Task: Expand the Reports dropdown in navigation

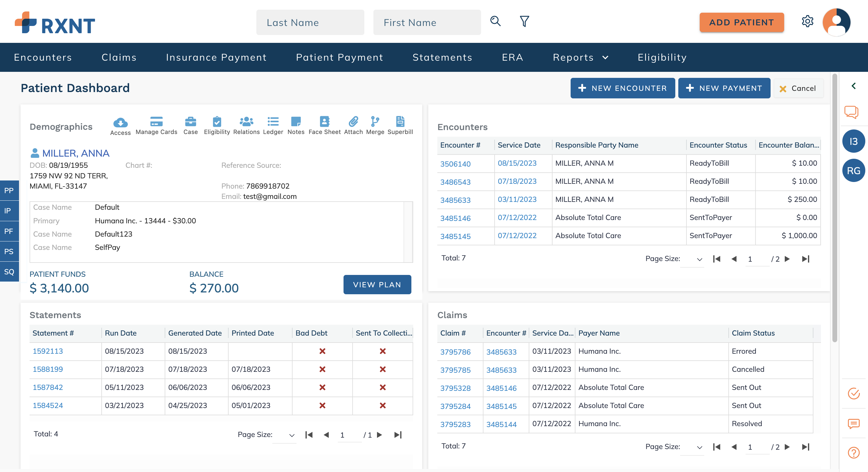Action: coord(581,57)
